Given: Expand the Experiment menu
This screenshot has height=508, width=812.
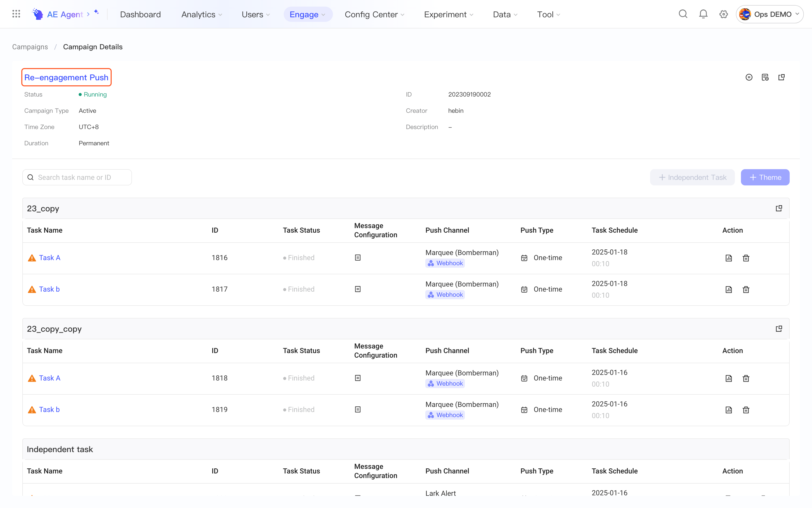Looking at the screenshot, I should (x=449, y=14).
